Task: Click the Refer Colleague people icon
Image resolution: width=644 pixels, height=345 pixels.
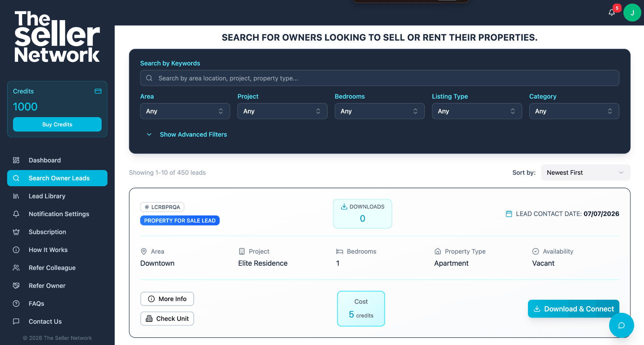Action: point(16,268)
